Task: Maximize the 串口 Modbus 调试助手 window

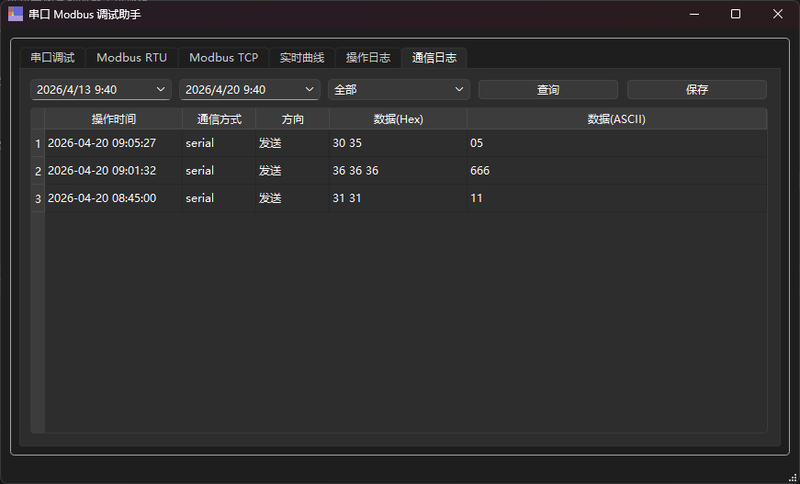Action: (736, 14)
